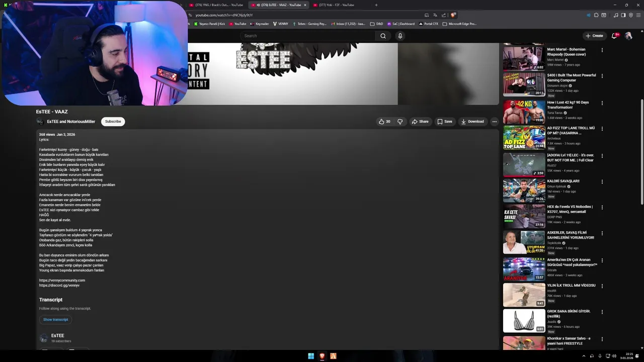Image resolution: width=644 pixels, height=362 pixels.
Task: Open media control music note icon
Action: click(x=616, y=15)
